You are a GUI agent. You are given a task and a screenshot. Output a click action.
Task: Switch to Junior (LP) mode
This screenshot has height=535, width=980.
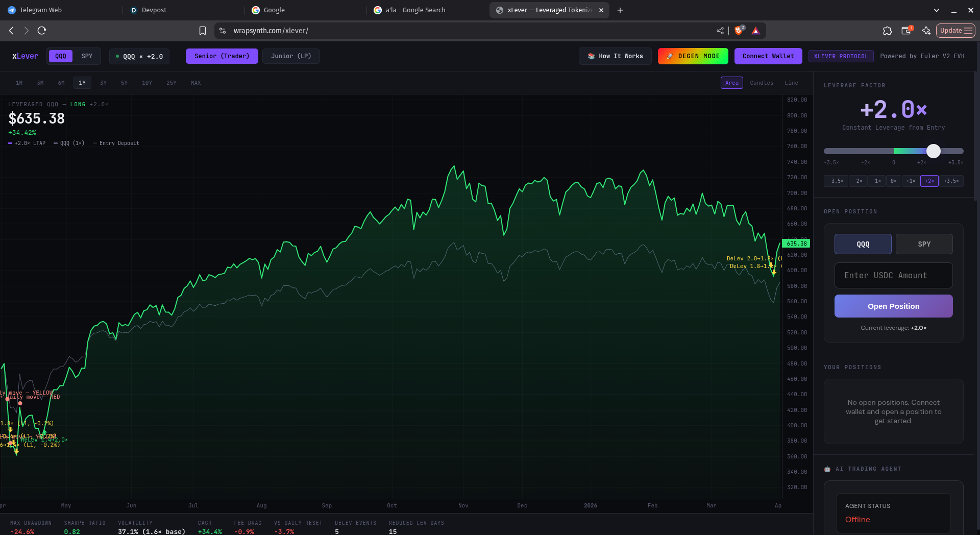[x=291, y=56]
